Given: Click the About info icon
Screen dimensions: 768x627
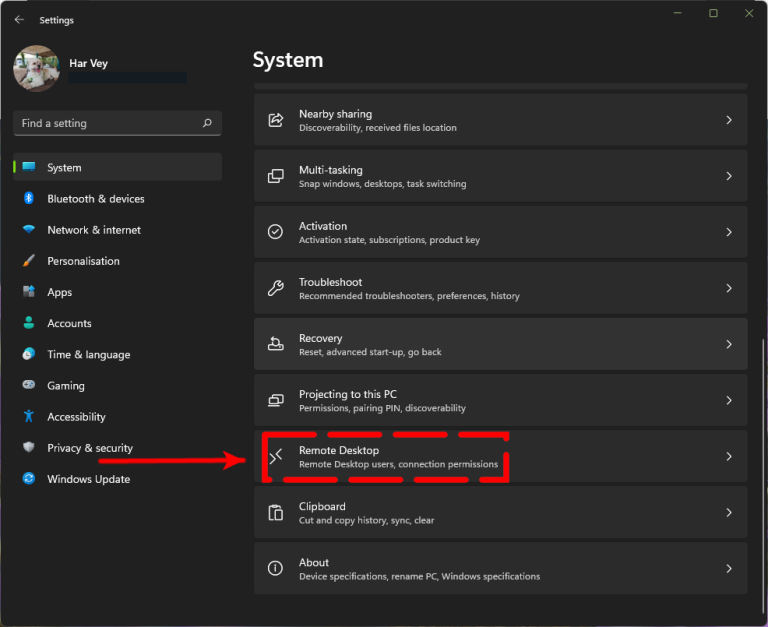Looking at the screenshot, I should (275, 568).
